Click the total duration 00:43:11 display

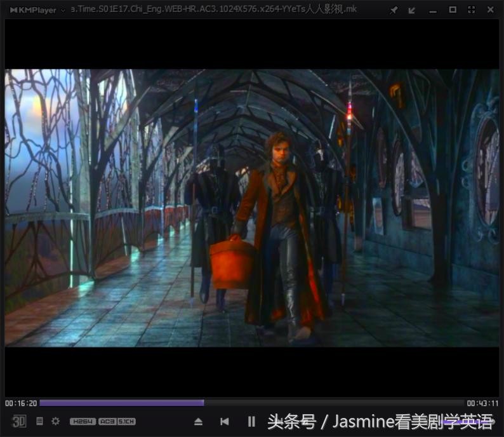[482, 403]
